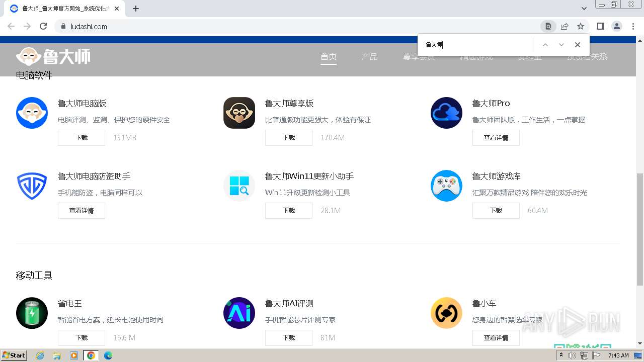
Task: Click the volume tray icon
Action: pos(572,355)
